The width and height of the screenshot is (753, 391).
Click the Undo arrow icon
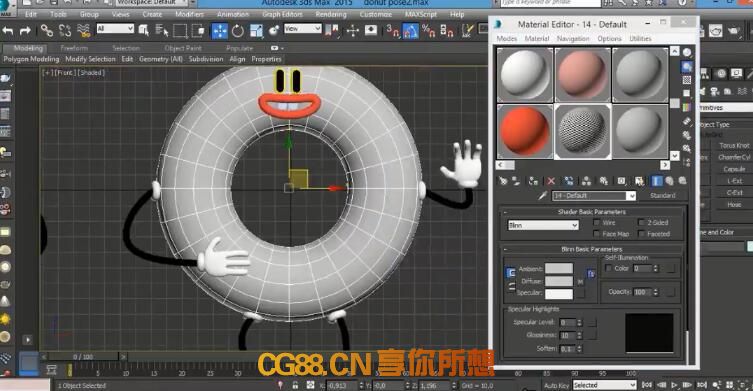pyautogui.click(x=8, y=31)
